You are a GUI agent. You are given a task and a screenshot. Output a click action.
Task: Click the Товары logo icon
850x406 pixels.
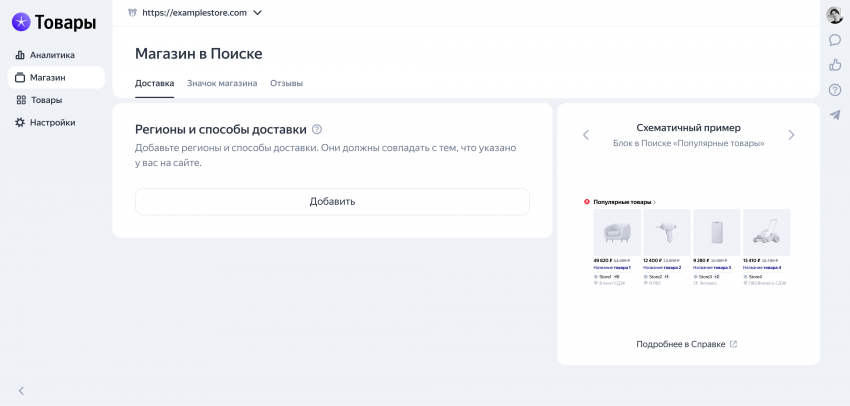[21, 22]
